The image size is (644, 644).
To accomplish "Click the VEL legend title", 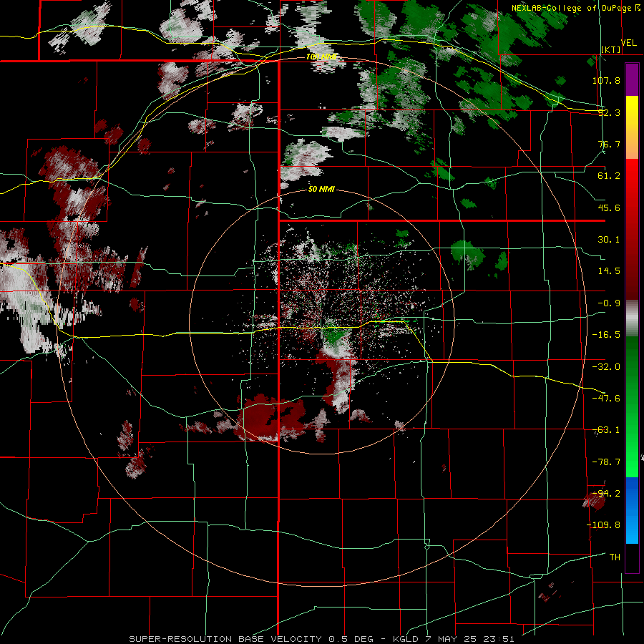I will point(628,43).
